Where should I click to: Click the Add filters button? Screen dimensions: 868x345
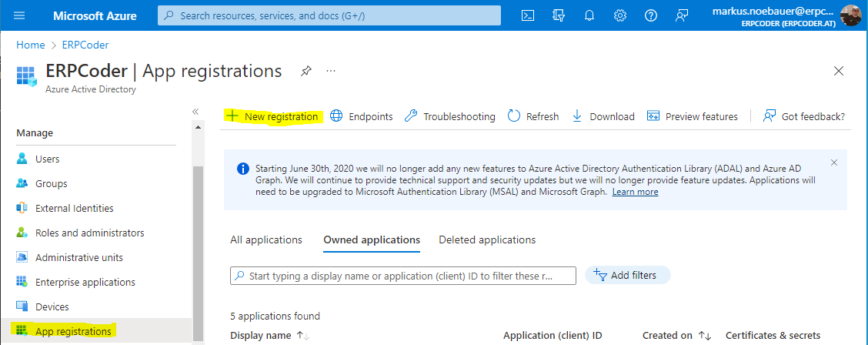[627, 275]
